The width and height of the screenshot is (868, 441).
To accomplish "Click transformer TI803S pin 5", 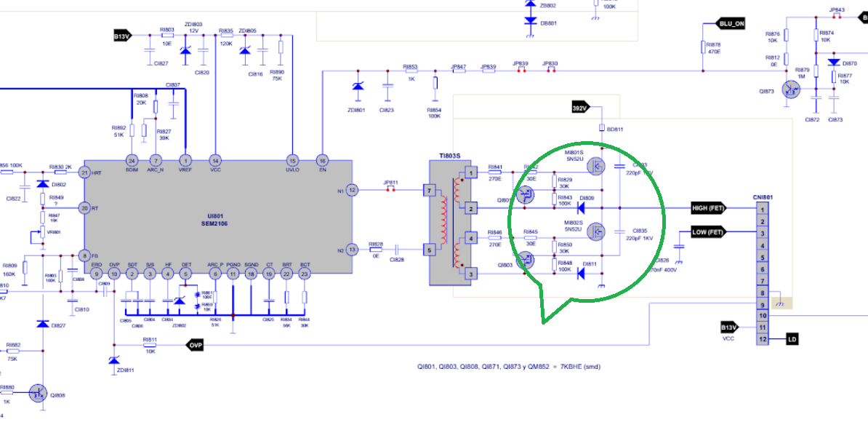I will click(428, 250).
